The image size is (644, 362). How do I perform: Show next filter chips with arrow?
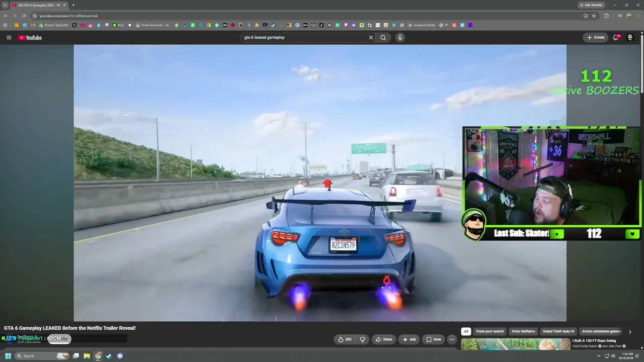(x=630, y=332)
